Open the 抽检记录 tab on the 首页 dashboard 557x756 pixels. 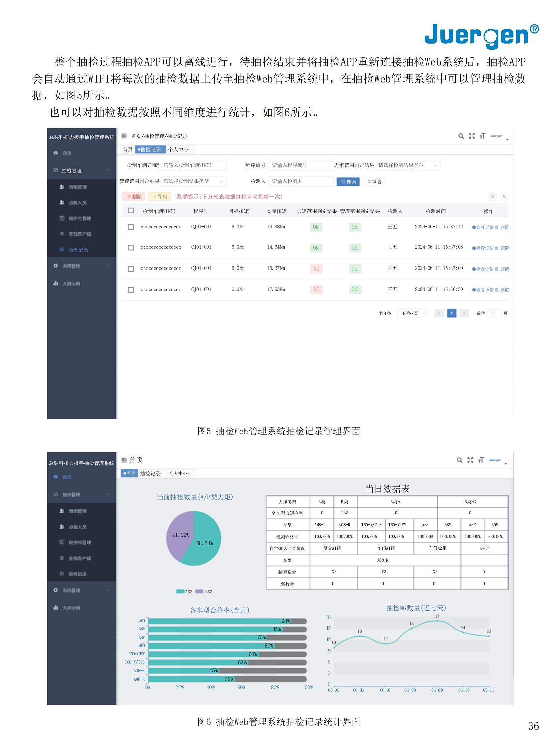pos(151,474)
